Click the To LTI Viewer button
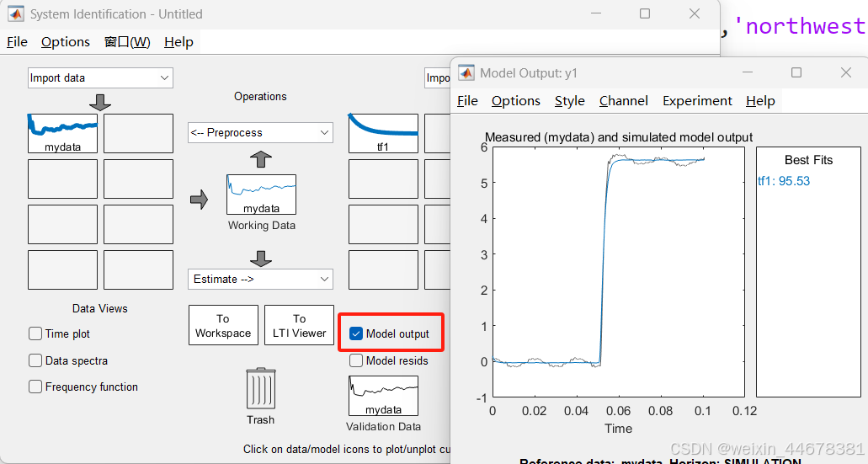Image resolution: width=868 pixels, height=464 pixels. pos(299,325)
